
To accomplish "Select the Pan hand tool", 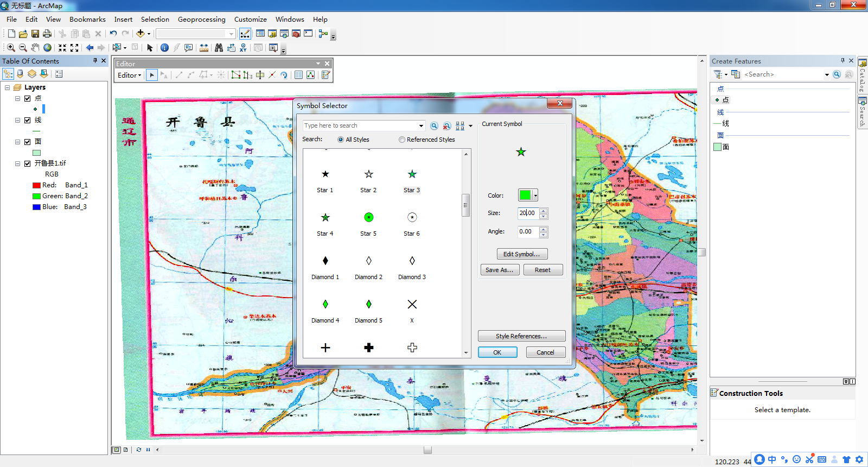I will coord(35,48).
